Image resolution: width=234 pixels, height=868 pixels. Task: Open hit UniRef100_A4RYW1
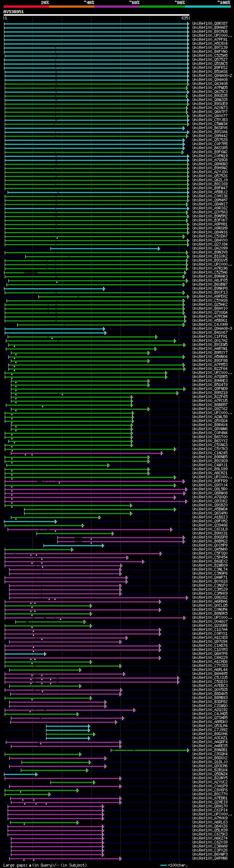[x=210, y=349]
